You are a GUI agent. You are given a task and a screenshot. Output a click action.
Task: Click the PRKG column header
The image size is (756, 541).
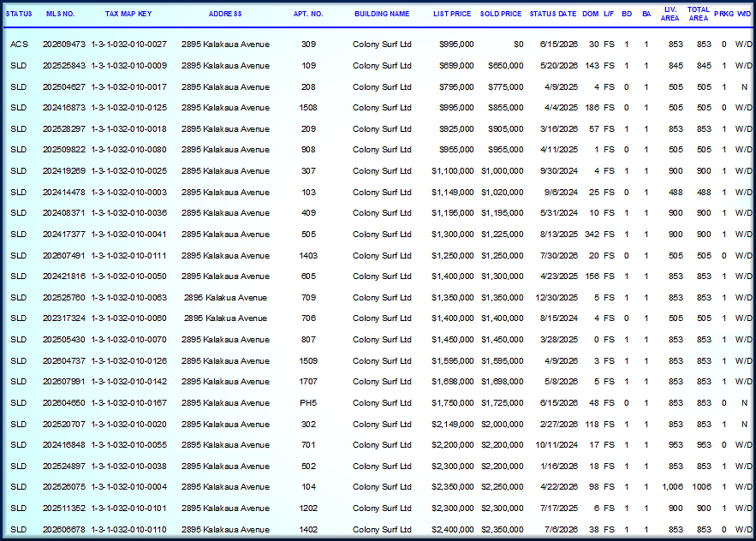[x=723, y=14]
